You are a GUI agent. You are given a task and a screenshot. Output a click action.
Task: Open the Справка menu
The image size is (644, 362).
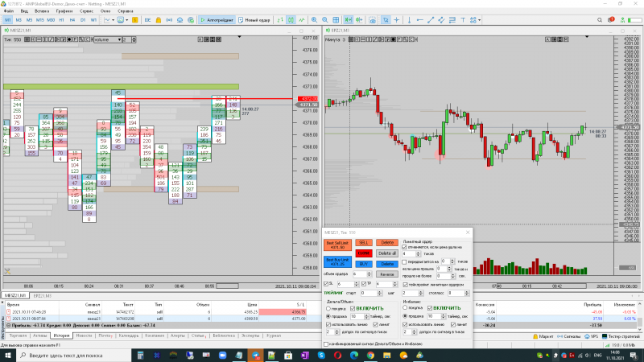[126, 11]
